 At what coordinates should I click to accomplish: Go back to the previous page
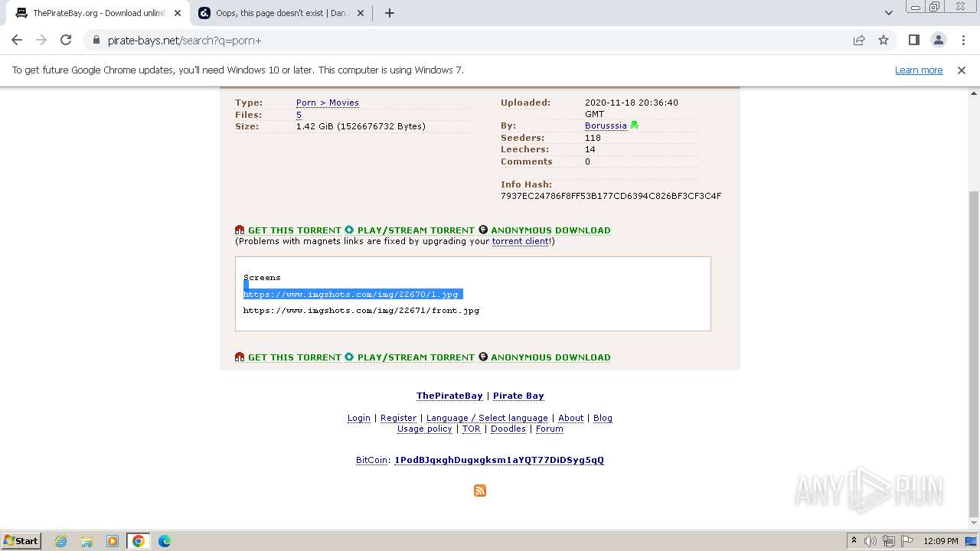pos(17,40)
